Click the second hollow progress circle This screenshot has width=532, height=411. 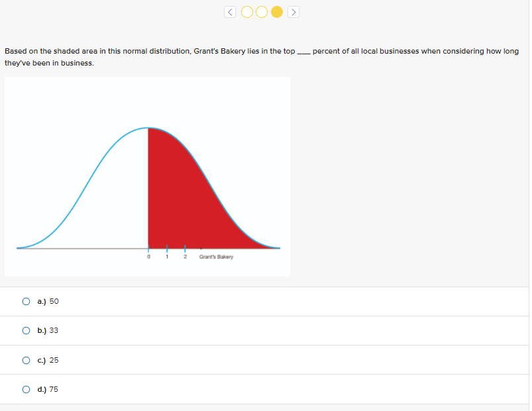(x=261, y=11)
